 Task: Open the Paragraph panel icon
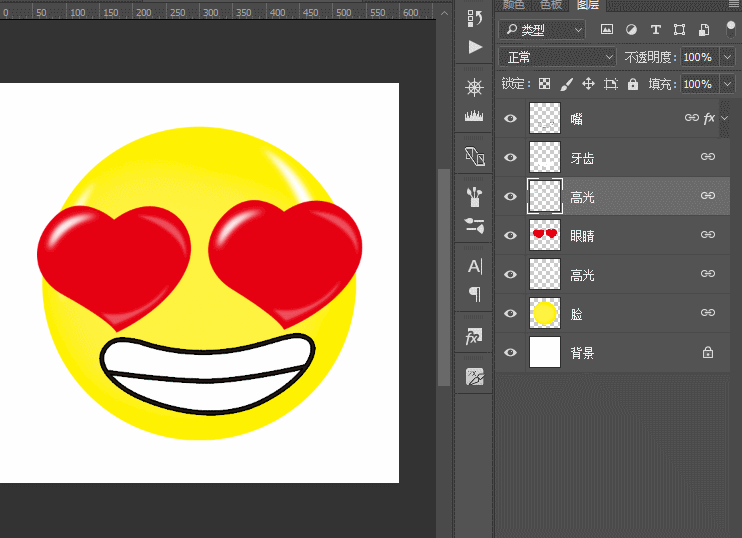pyautogui.click(x=475, y=294)
